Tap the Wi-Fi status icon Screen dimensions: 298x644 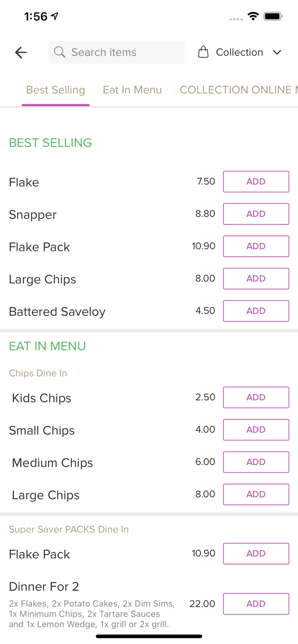pos(253,16)
